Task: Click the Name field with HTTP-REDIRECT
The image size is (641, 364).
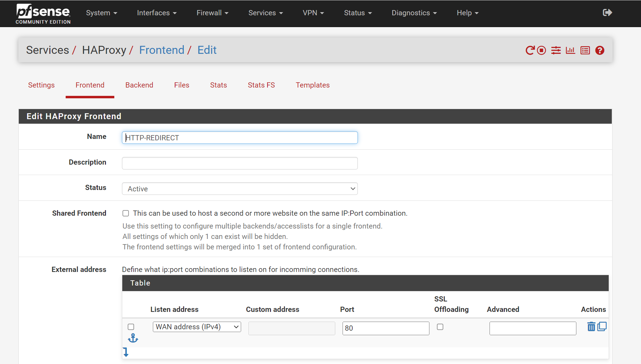Action: click(240, 138)
